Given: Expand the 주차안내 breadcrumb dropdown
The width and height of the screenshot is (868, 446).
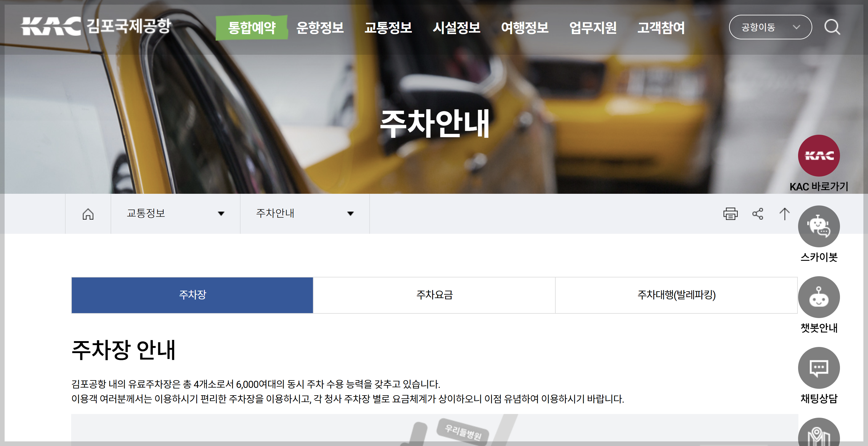Looking at the screenshot, I should click(305, 213).
